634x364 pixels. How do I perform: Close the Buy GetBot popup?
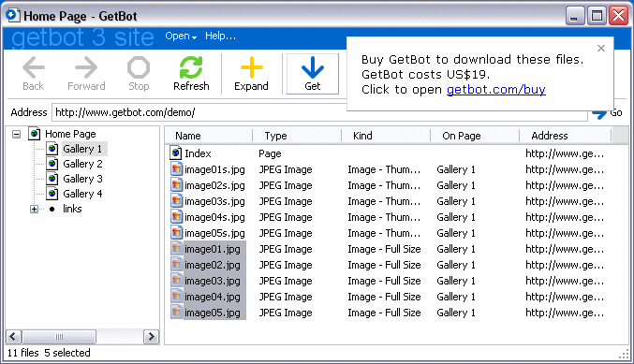click(601, 48)
